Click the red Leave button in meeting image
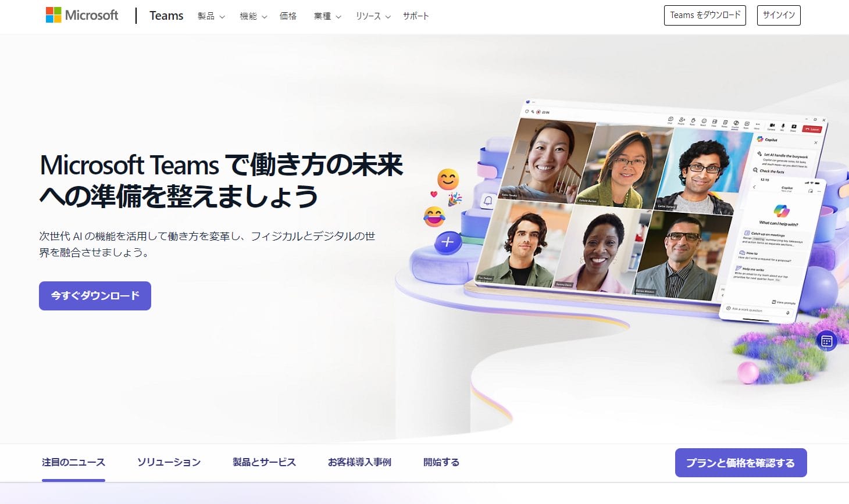The width and height of the screenshot is (849, 504). pyautogui.click(x=812, y=129)
